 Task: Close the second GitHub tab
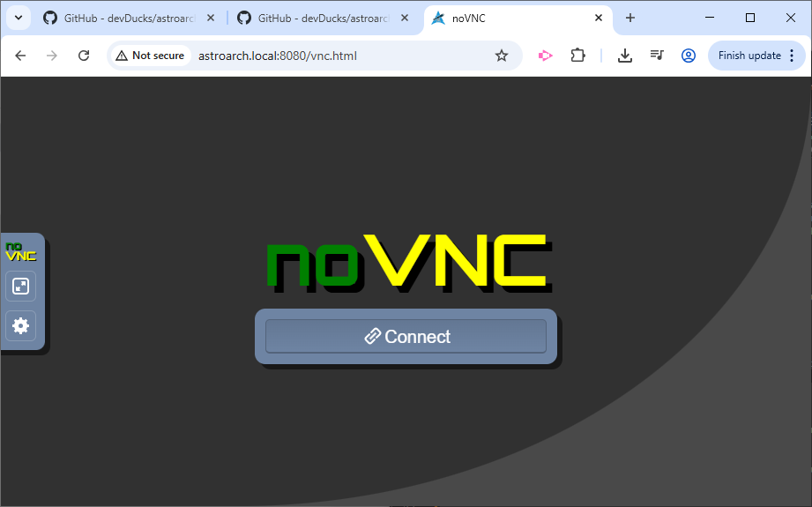click(x=405, y=19)
